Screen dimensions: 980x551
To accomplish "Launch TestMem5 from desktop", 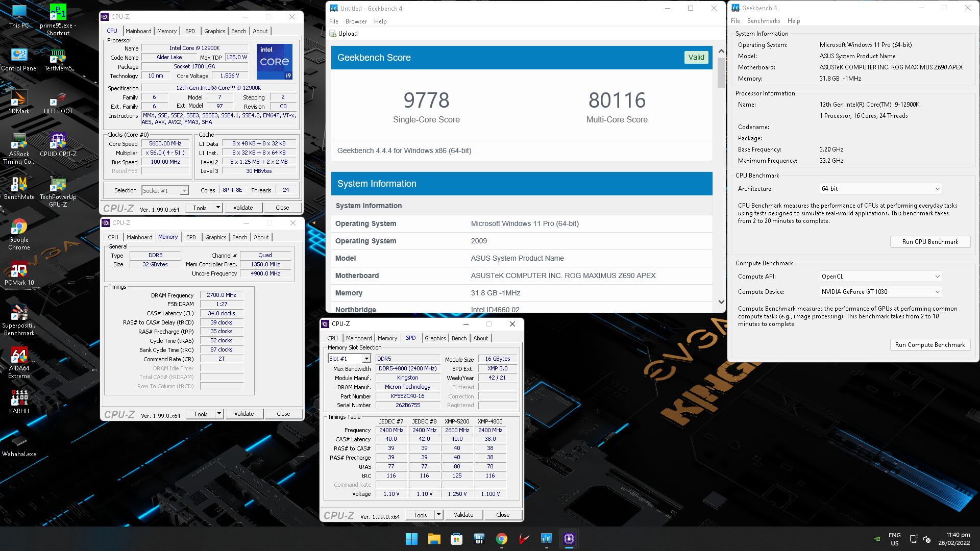I will [x=58, y=59].
